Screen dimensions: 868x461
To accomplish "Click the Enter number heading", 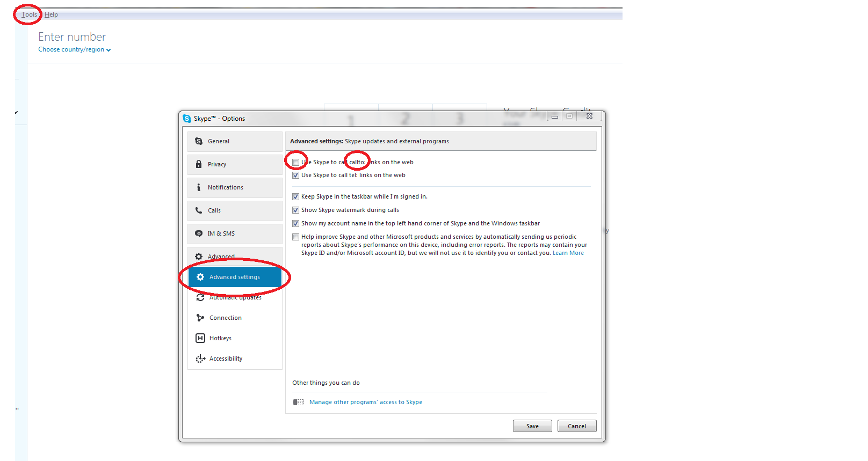I will [72, 37].
